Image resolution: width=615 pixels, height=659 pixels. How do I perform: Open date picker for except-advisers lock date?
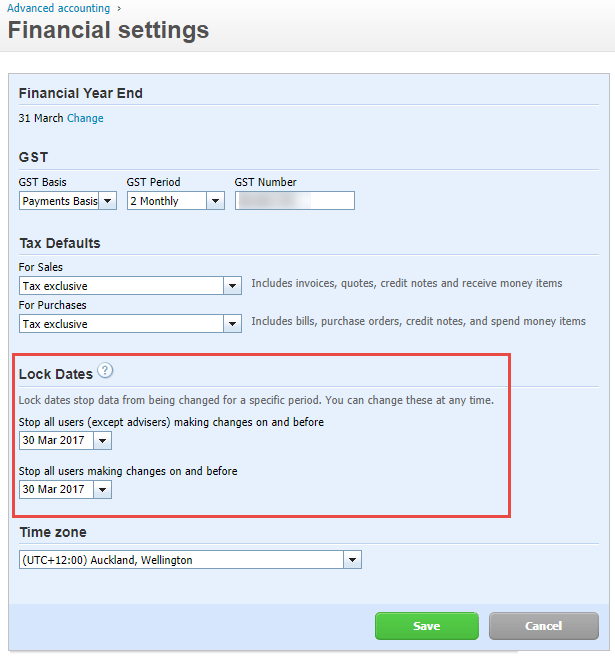point(103,441)
